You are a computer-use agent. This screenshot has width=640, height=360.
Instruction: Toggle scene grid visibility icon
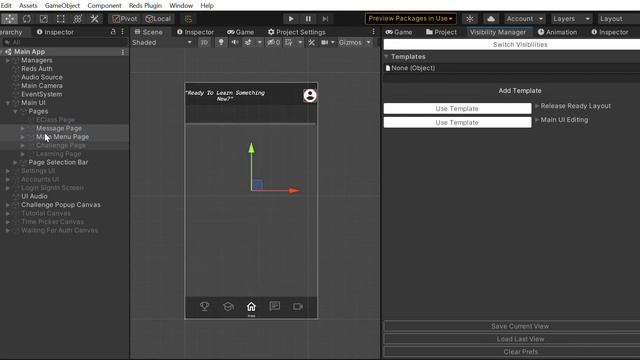[x=289, y=42]
